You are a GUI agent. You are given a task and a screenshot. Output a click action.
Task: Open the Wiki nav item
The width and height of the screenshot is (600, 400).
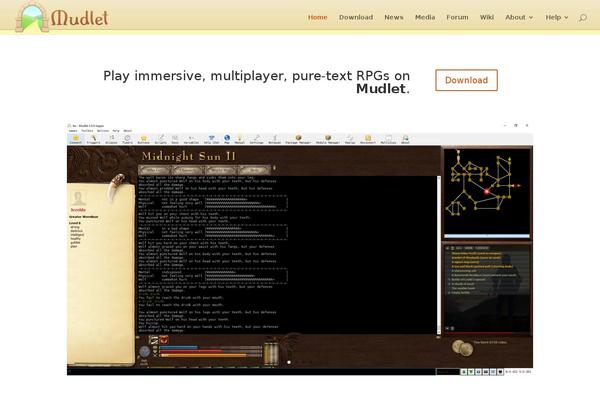pyautogui.click(x=487, y=17)
